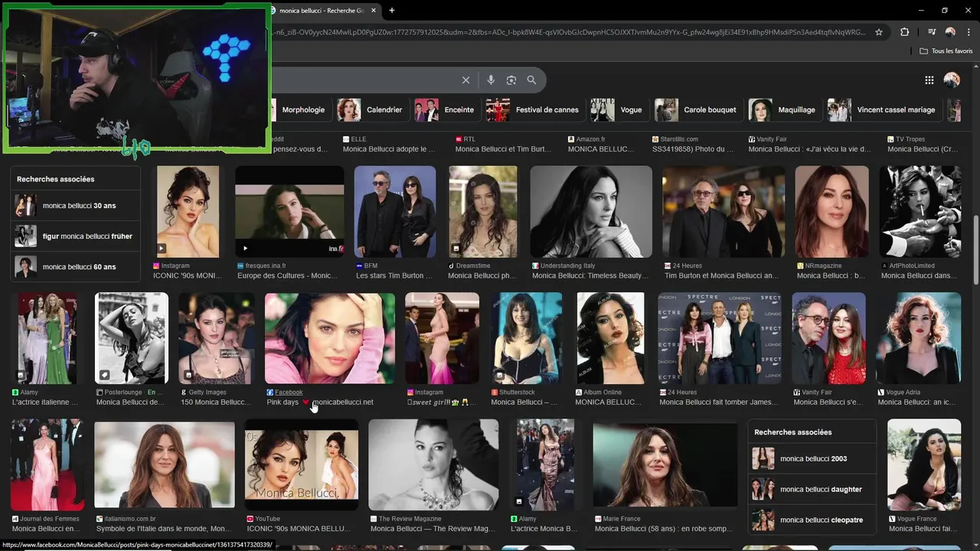Open the Shutterstock image thumbnail

point(528,337)
